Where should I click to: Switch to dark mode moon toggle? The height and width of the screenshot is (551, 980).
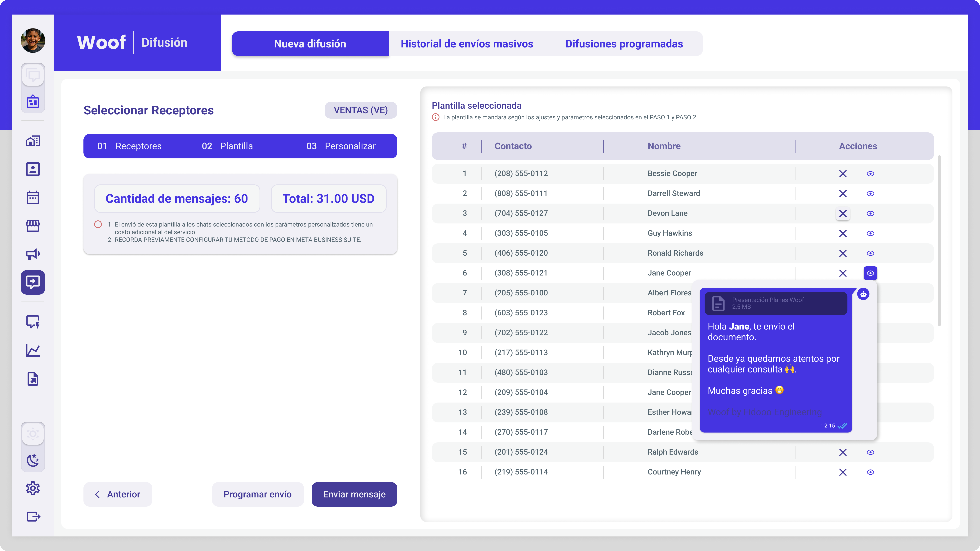pos(33,460)
